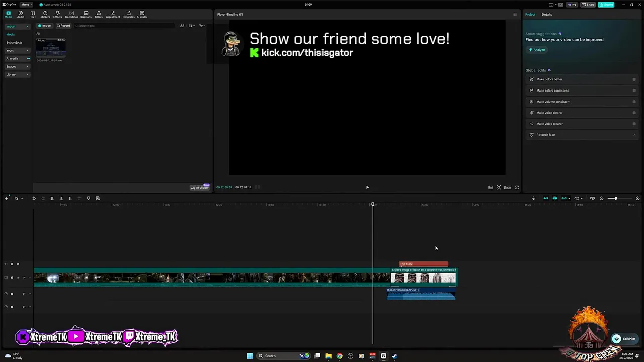Lock the text track
The height and width of the screenshot is (362, 644).
[12, 264]
